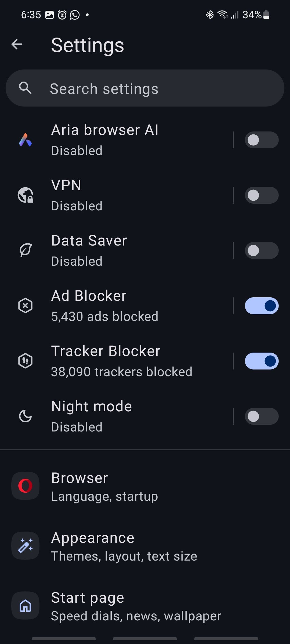This screenshot has width=290, height=644.
Task: Tap the back arrow icon
Action: (x=17, y=44)
